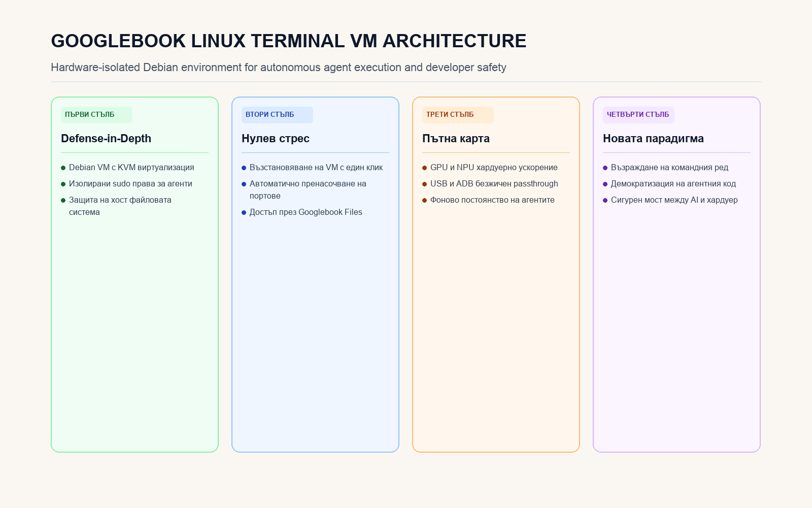Click the title GOOGLEBOOK LINUX TERMINAL VM ARCHITECTURE
This screenshot has width=812, height=508.
[x=289, y=41]
